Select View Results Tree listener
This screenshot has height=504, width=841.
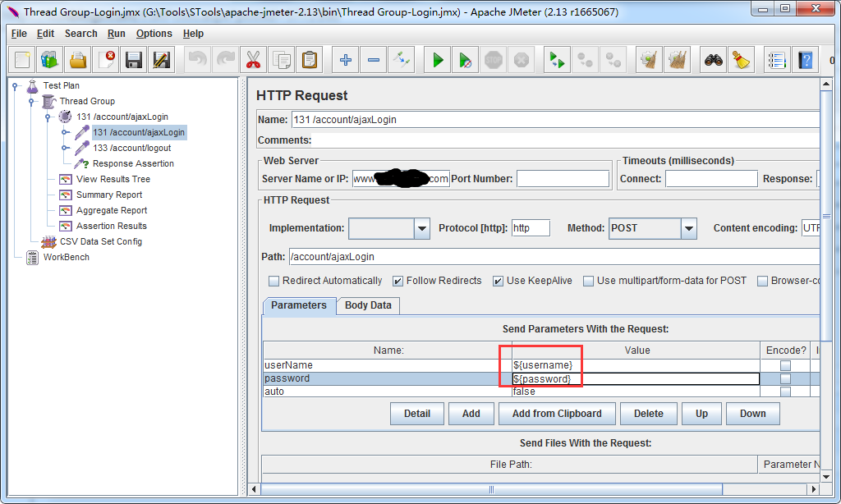click(x=113, y=179)
